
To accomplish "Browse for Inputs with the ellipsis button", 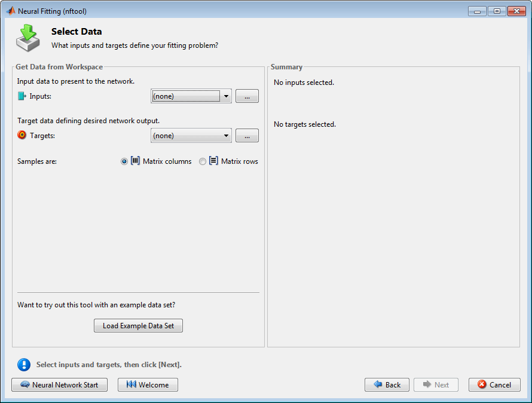I will point(247,96).
